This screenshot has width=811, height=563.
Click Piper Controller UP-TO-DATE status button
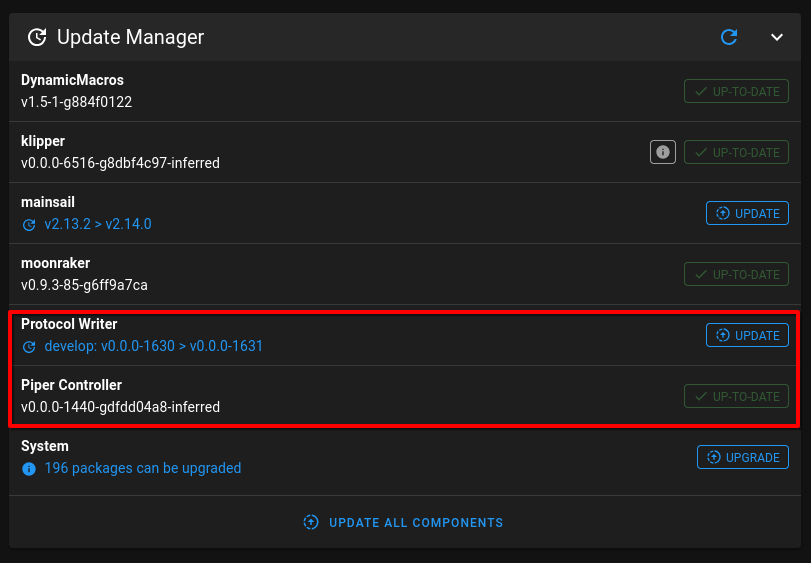tap(736, 396)
